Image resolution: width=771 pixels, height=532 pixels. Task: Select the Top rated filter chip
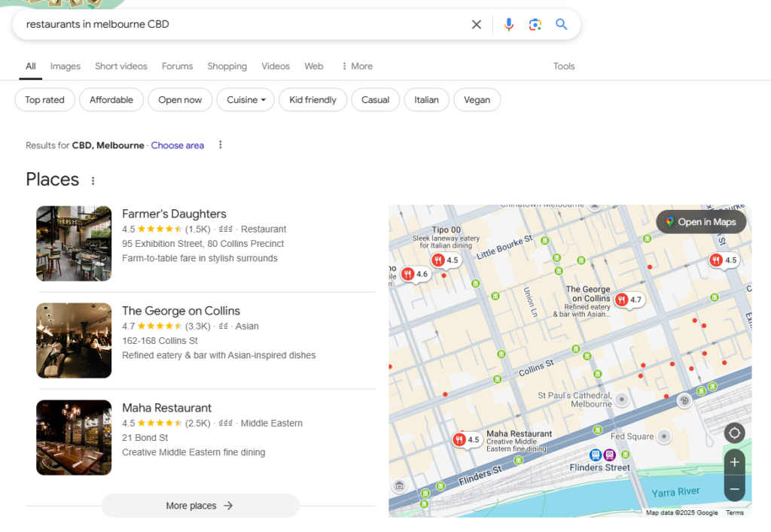[44, 99]
